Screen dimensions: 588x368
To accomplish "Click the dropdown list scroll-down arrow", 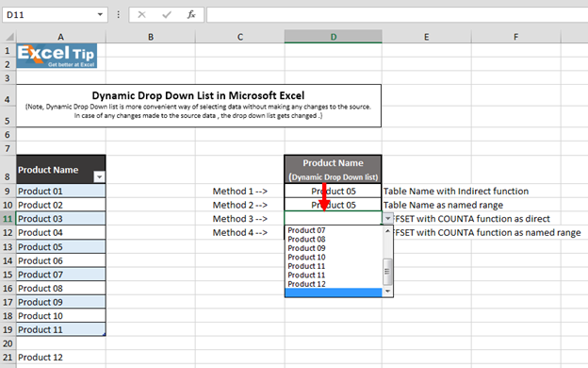I will coord(387,292).
